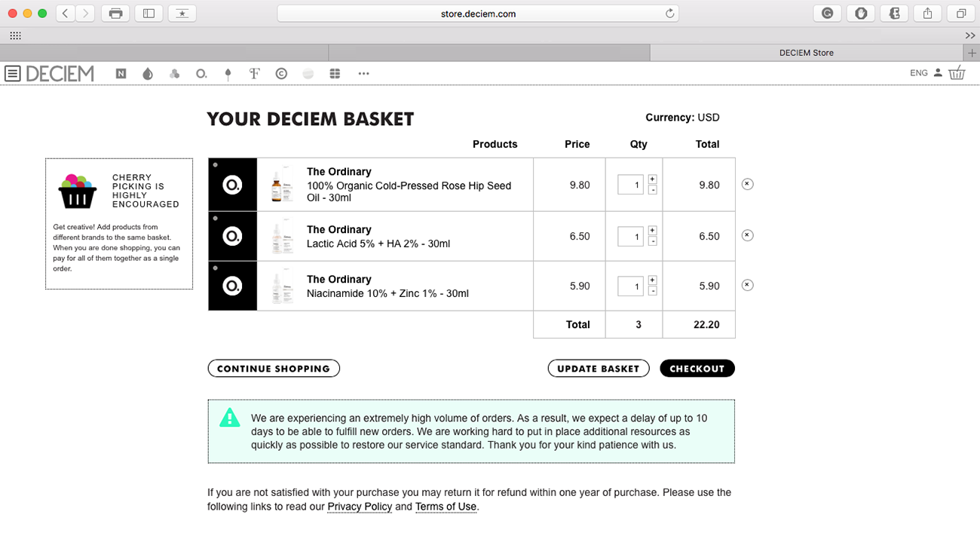Select the DECIEM Store tab
This screenshot has width=980, height=539.
pyautogui.click(x=806, y=53)
